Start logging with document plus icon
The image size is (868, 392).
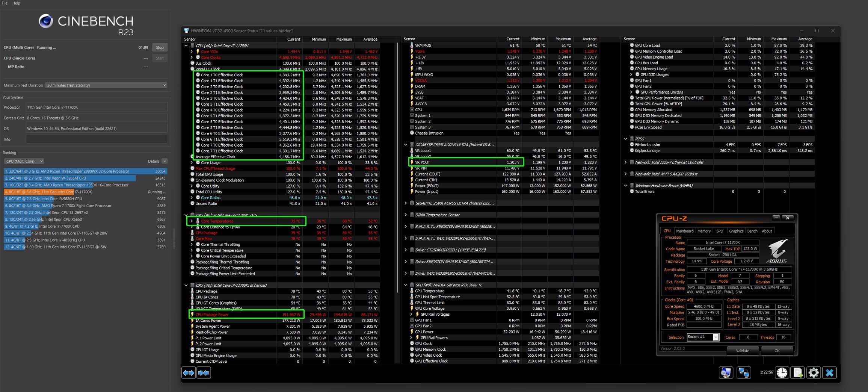[x=797, y=372]
